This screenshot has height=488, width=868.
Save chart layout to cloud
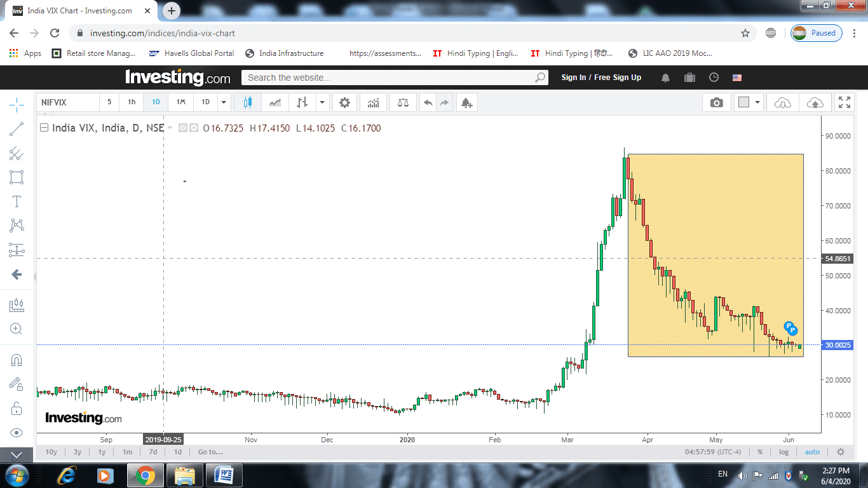point(815,102)
